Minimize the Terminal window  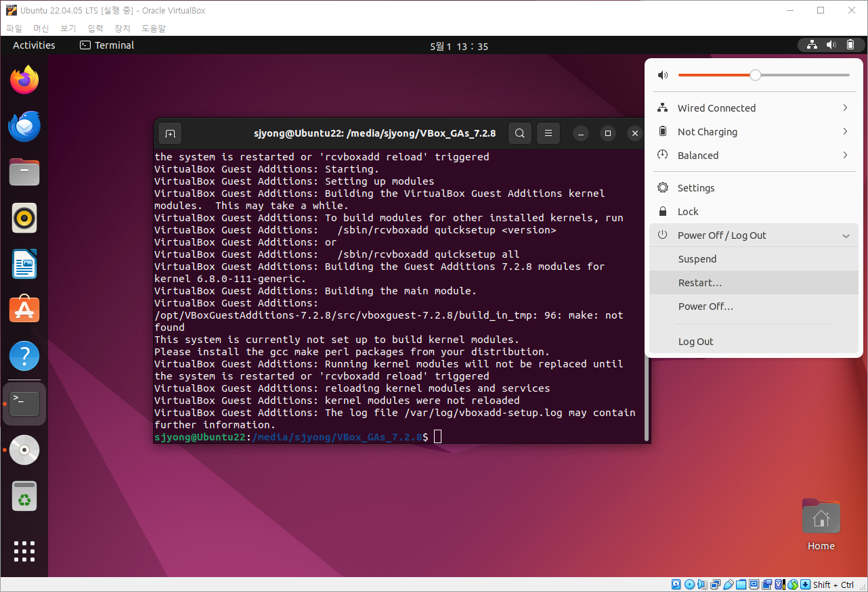pyautogui.click(x=582, y=133)
